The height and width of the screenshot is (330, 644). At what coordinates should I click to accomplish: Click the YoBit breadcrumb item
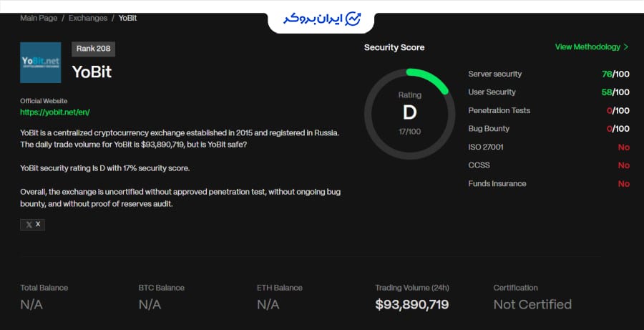128,18
